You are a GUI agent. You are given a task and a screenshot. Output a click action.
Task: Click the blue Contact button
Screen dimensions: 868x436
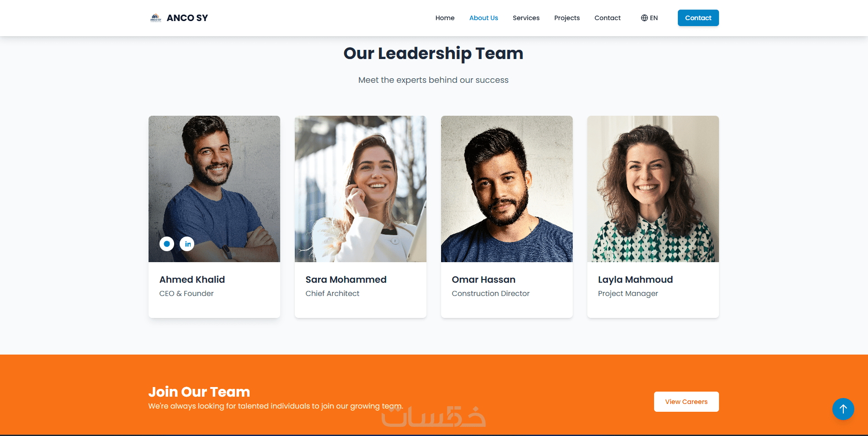(x=698, y=18)
